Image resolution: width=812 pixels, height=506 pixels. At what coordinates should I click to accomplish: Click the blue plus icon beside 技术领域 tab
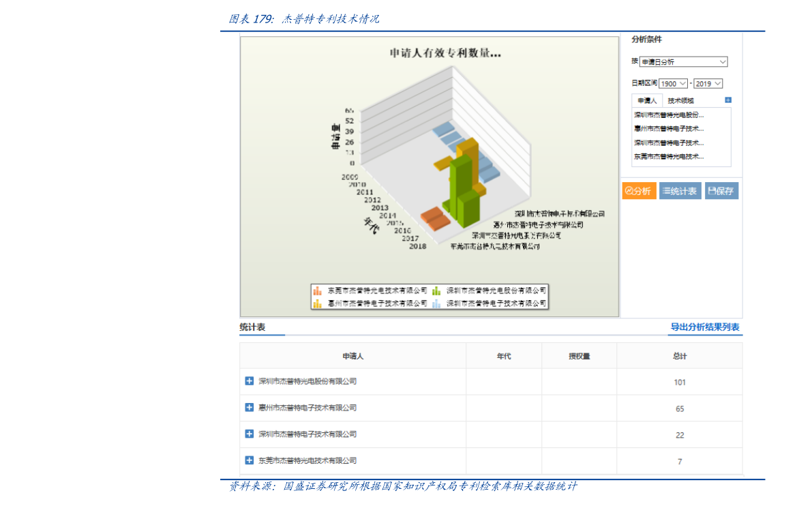coord(727,100)
